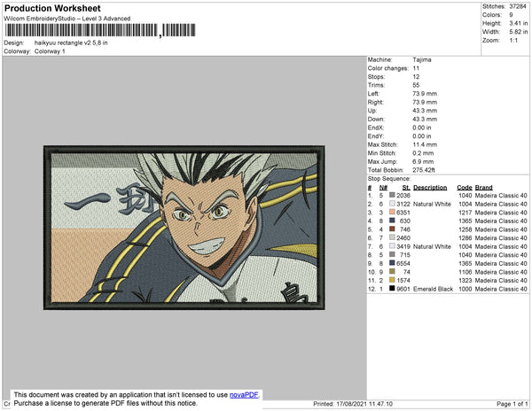Viewport: 532px width, 411px height.
Task: Click the Max Jump value '6.9 mm'
Action: [x=423, y=161]
